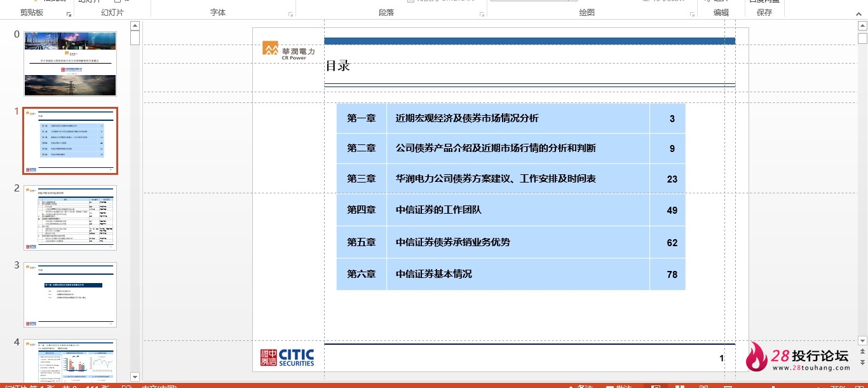Click the 第四章 cell
868x388 pixels.
(x=362, y=210)
